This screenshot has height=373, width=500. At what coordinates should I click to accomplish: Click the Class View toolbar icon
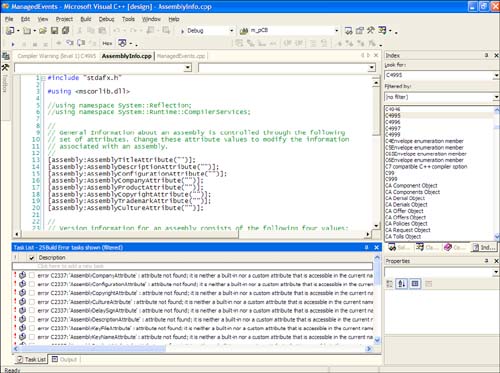coord(382,31)
